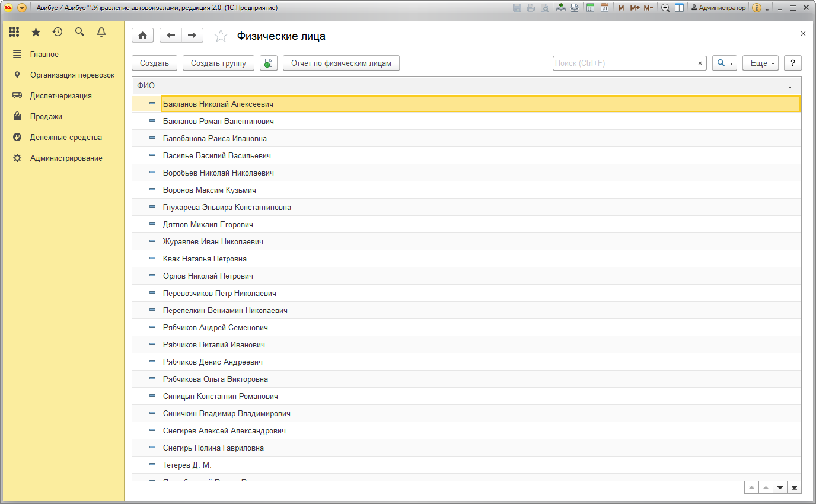Go to the home page icon

(x=142, y=36)
